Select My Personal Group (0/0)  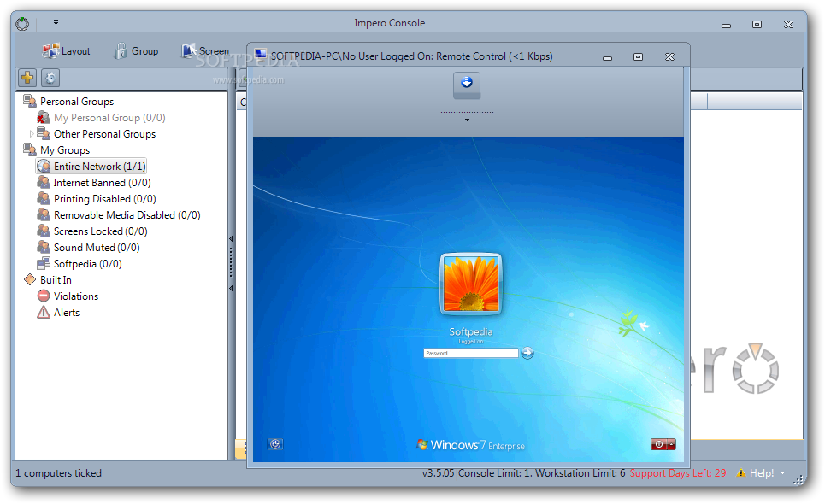coord(109,118)
